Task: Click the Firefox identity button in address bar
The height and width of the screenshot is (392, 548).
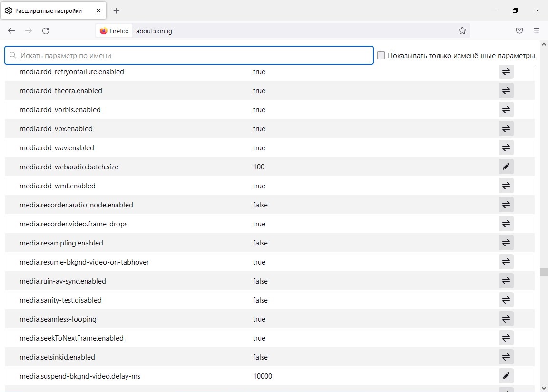Action: [x=115, y=31]
